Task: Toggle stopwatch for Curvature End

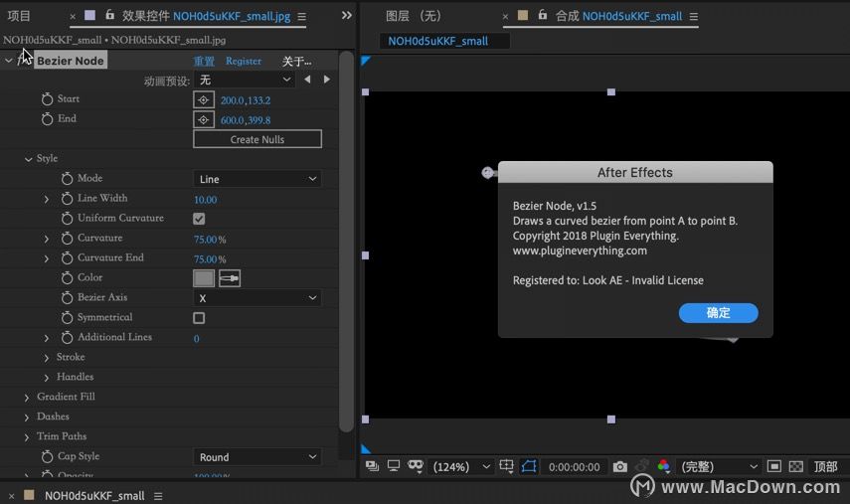Action: (x=67, y=258)
